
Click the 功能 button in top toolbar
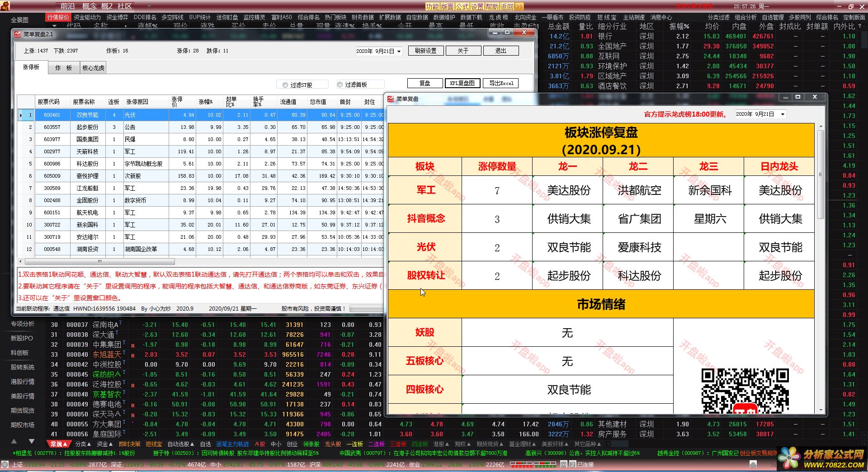(432, 6)
